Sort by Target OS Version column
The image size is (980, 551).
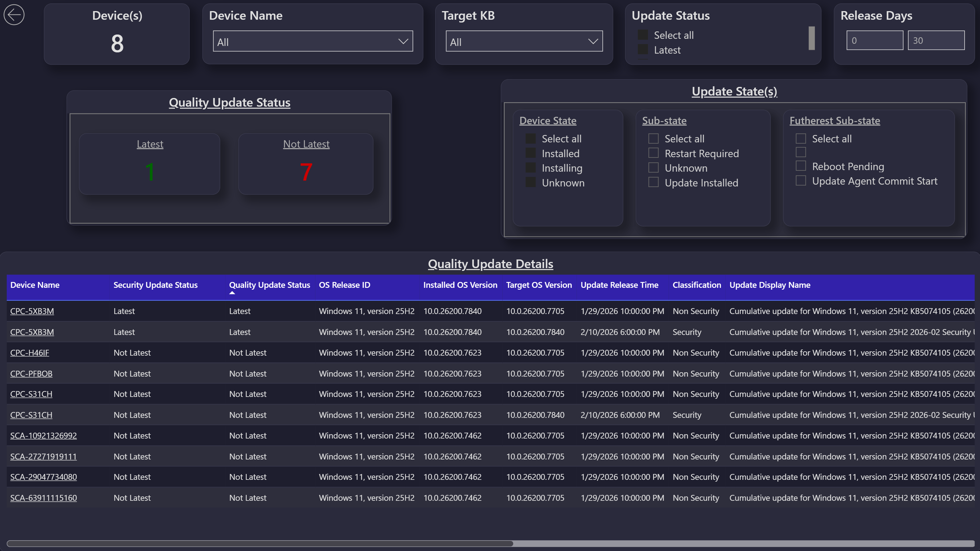[539, 285]
